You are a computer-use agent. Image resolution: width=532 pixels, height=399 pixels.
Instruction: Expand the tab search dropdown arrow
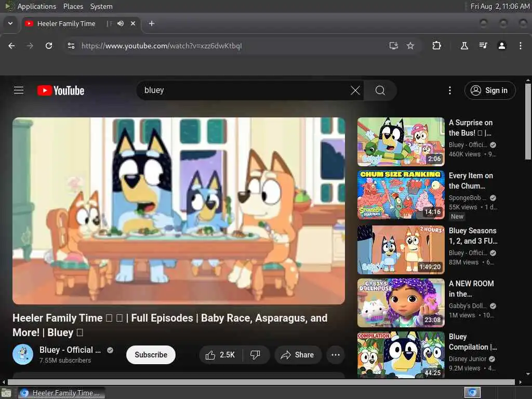click(x=10, y=23)
